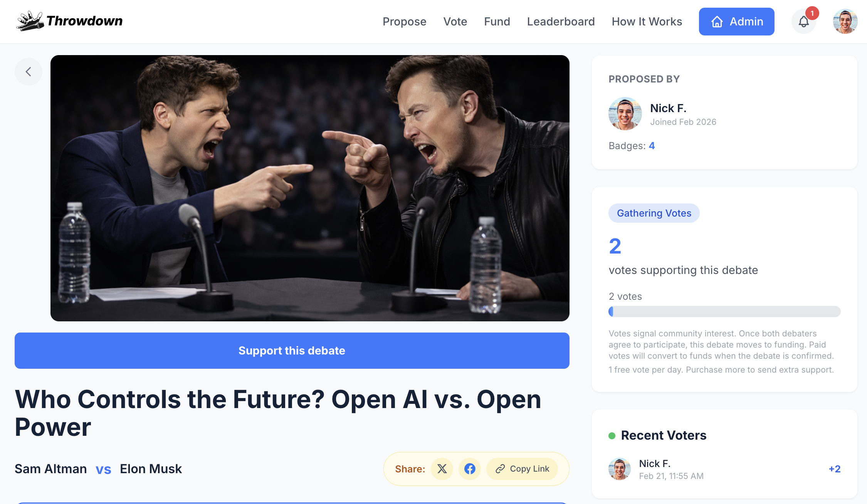Click the Gathering Votes status badge
Viewport: 867px width, 504px height.
pyautogui.click(x=654, y=213)
